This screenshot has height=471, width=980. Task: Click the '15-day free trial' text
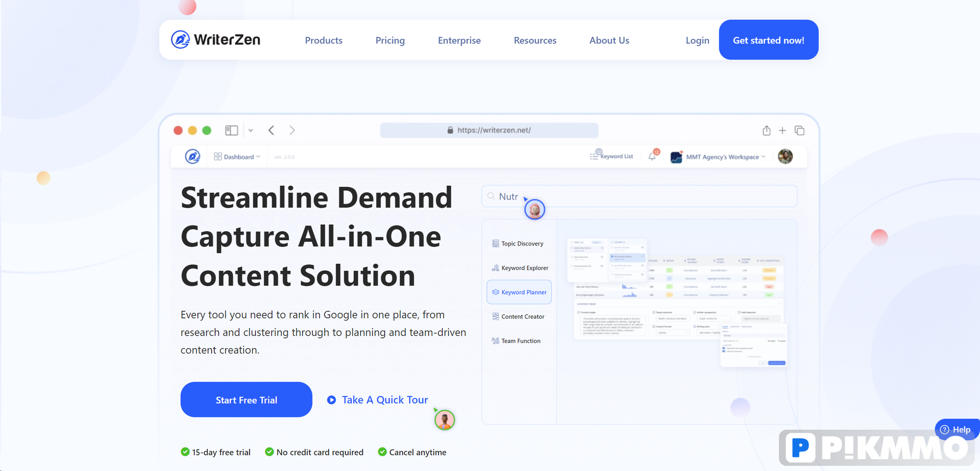point(221,452)
